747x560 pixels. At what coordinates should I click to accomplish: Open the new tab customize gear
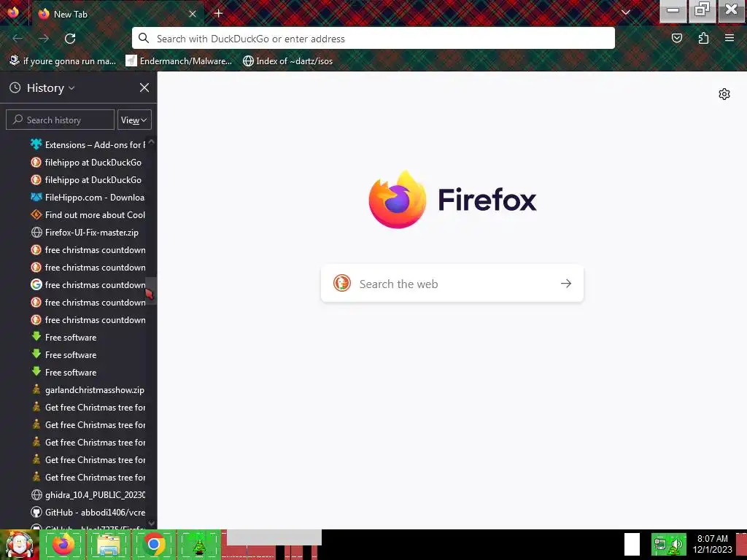(724, 94)
